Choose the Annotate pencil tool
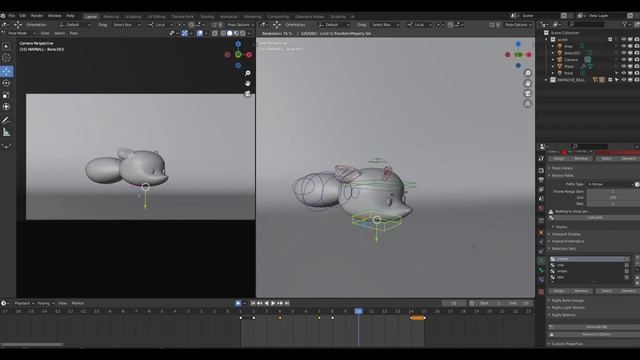This screenshot has width=640, height=360. [6, 120]
